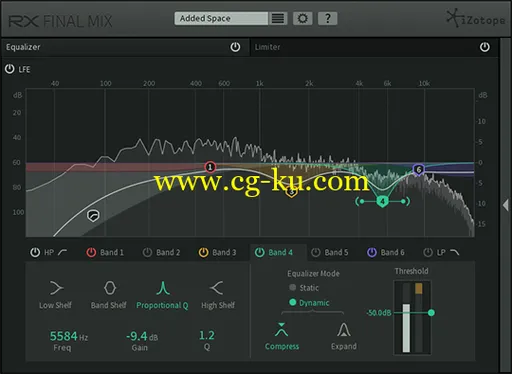
Task: Select Band 1 tab
Action: [112, 253]
